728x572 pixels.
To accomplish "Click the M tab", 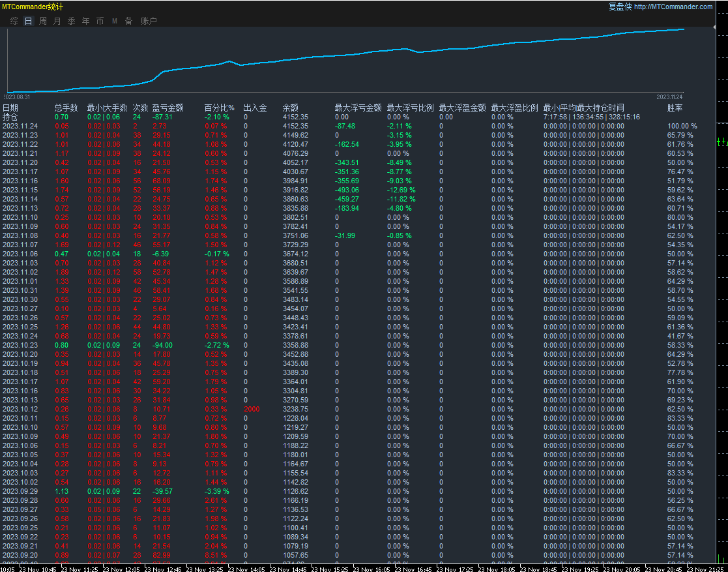I will coord(114,21).
